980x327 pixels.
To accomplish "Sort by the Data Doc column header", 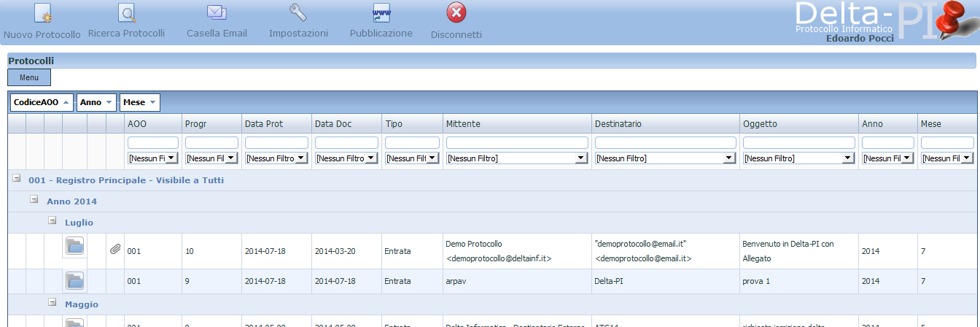I will tap(346, 124).
